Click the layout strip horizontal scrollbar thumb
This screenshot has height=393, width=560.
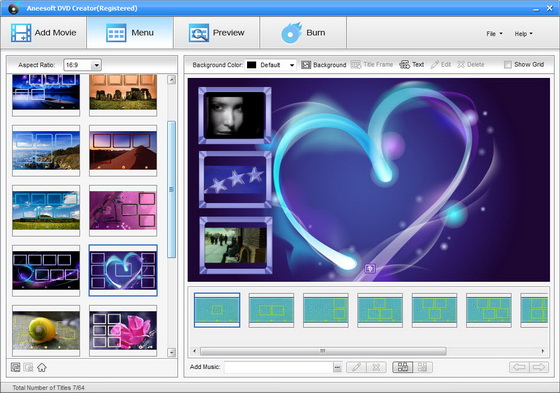click(x=323, y=351)
